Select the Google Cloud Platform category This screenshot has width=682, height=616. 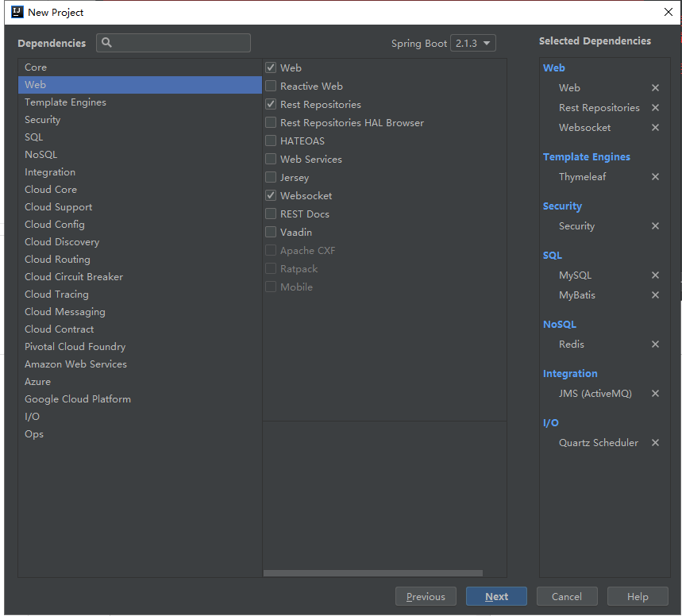point(140,399)
